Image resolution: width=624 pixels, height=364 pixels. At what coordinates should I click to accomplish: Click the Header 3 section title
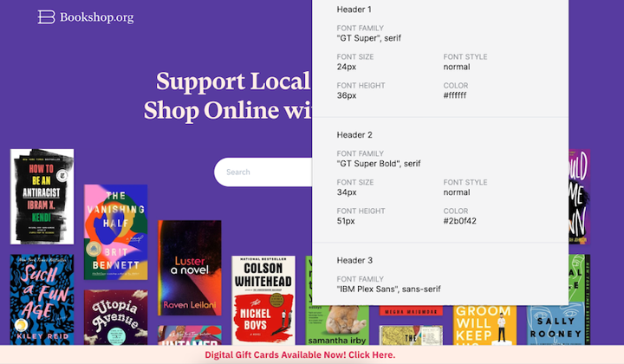pyautogui.click(x=354, y=260)
